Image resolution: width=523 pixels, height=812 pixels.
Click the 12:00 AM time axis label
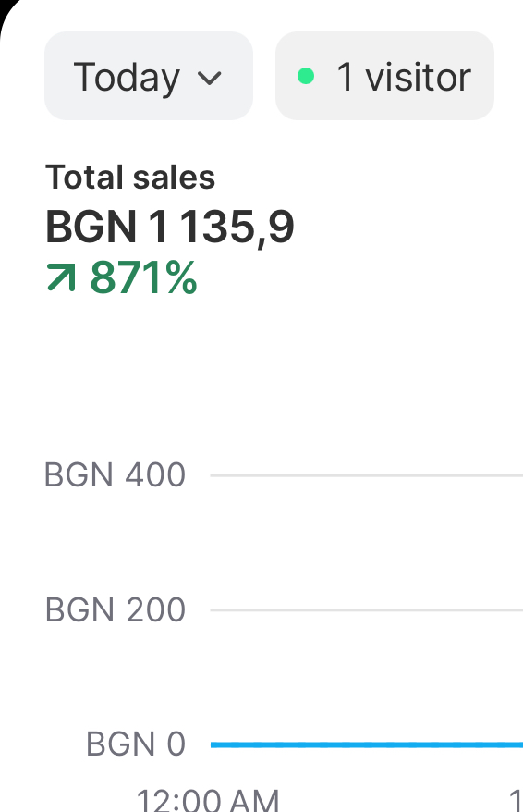coord(207,800)
